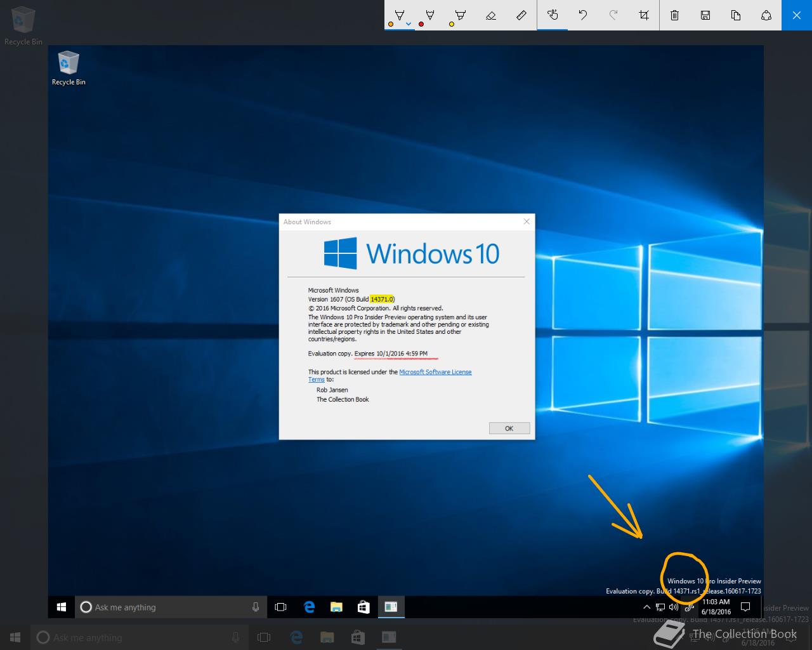Click the Windows 10 logo banner

pos(411,253)
